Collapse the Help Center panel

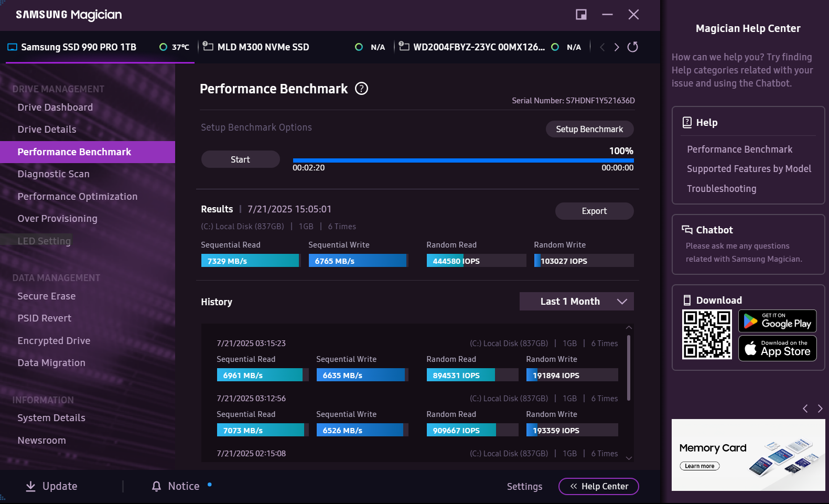(x=598, y=487)
